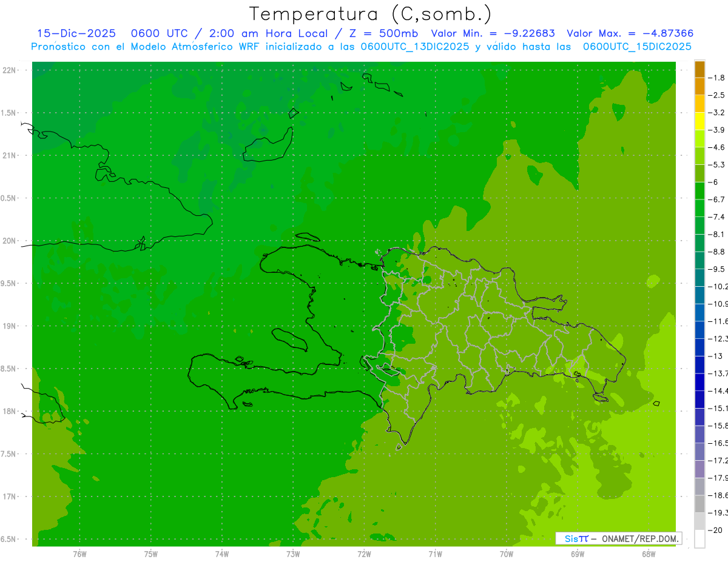Click the "-9.5" legend value
Viewport: 728px width, 562px height.
click(x=718, y=269)
